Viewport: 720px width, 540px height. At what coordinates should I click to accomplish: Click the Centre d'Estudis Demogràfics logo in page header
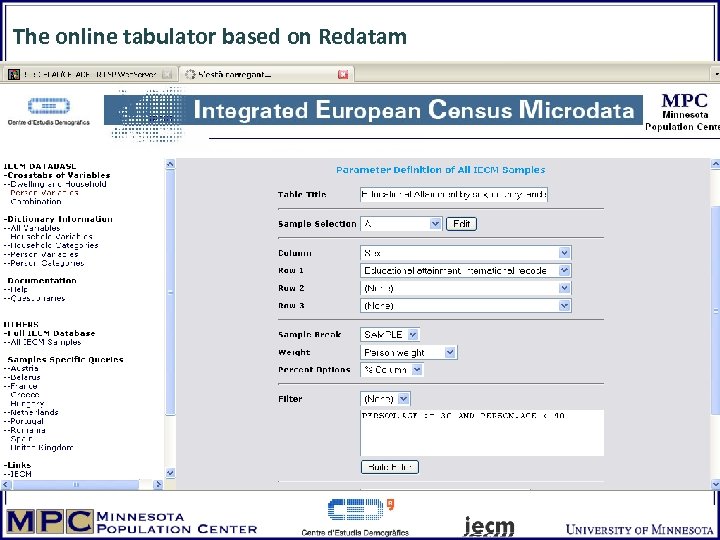click(49, 111)
